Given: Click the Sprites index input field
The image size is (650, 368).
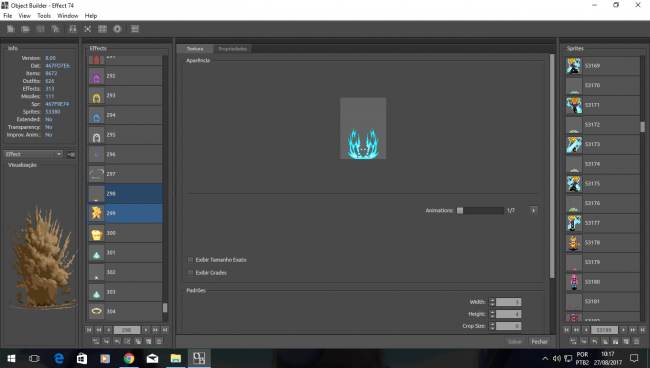Looking at the screenshot, I should pyautogui.click(x=604, y=330).
